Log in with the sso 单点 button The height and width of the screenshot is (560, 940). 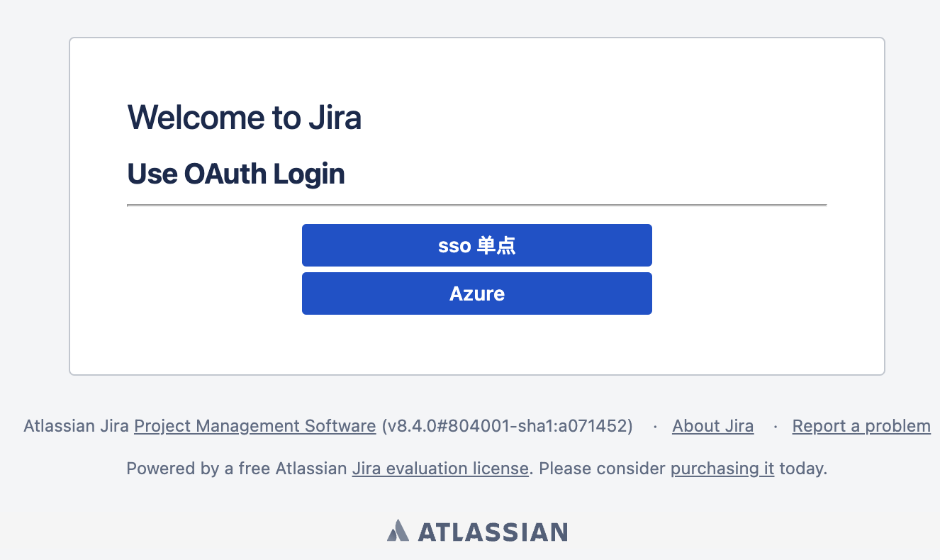476,245
